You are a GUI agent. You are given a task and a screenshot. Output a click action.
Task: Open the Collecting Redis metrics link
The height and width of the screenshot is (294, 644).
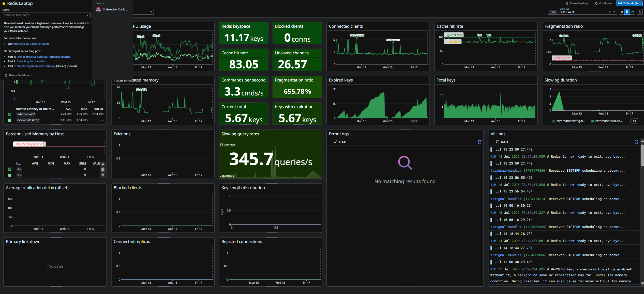coord(32,61)
